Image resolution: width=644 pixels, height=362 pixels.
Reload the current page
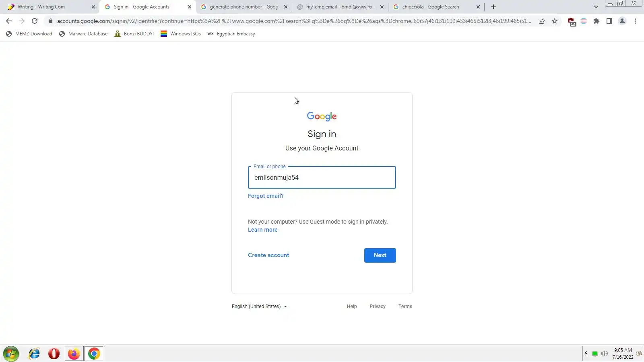pos(35,21)
